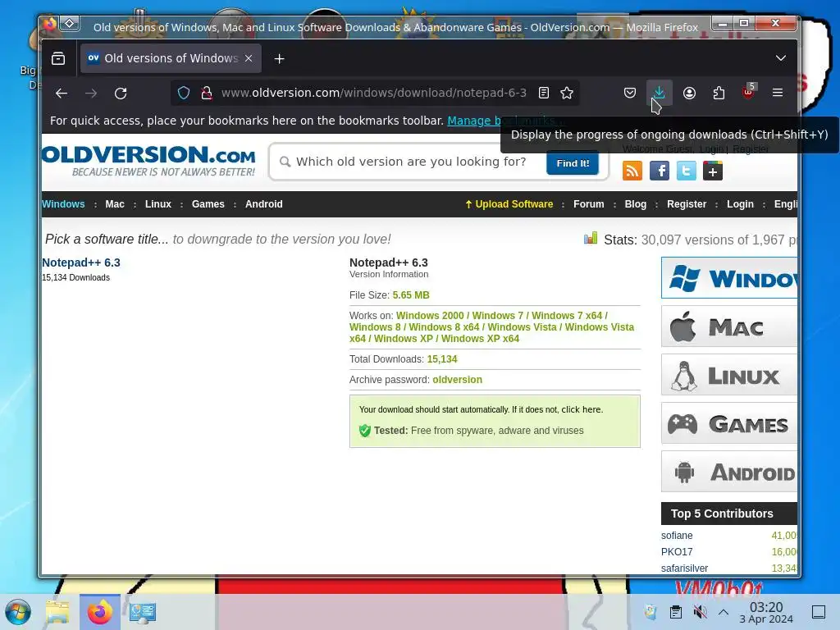Click the RSS feed icon
840x630 pixels.
pos(632,171)
